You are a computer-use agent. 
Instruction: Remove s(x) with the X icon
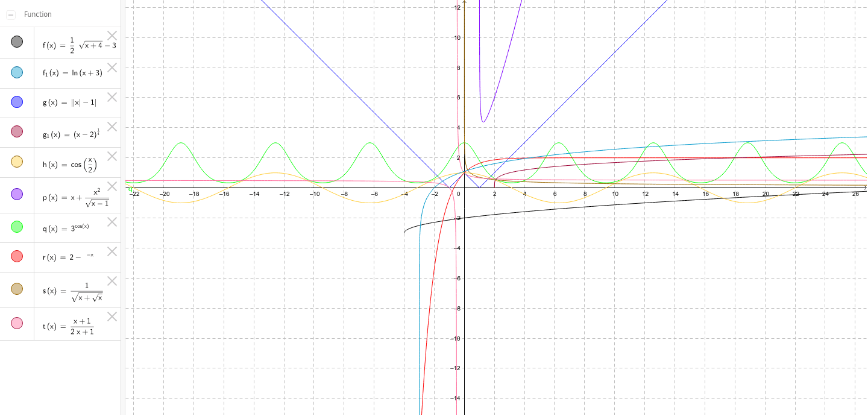[112, 281]
